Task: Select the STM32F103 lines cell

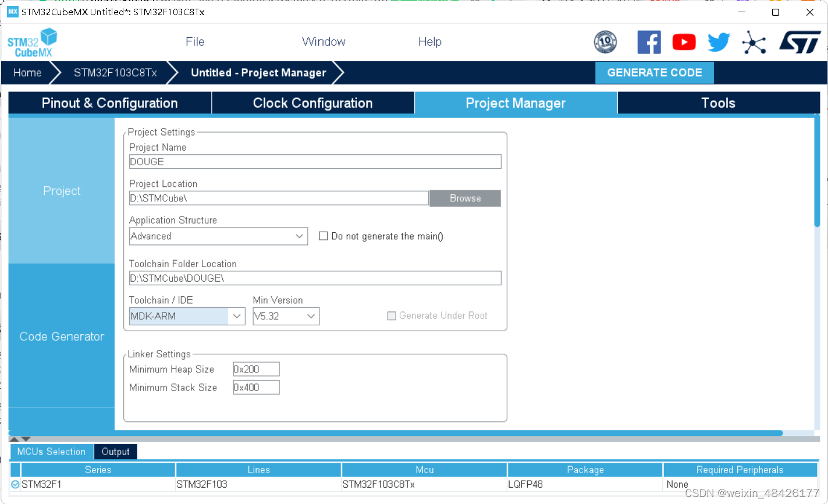Action: [x=258, y=484]
